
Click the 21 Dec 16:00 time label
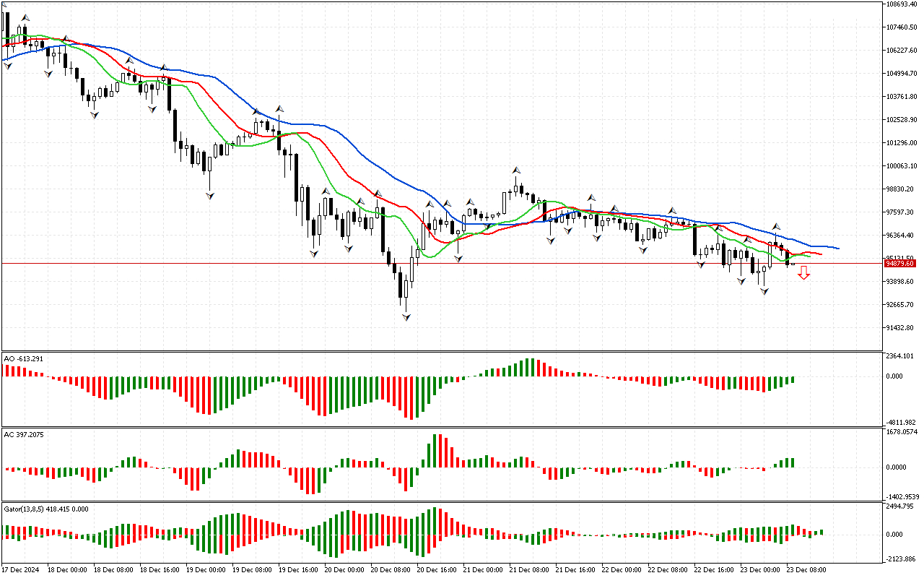pos(575,570)
